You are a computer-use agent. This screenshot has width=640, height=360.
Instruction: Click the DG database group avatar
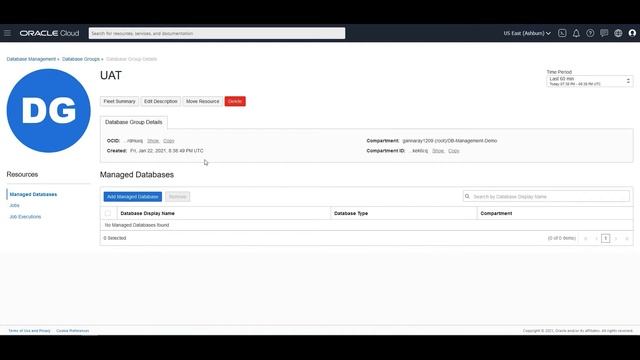tap(49, 111)
